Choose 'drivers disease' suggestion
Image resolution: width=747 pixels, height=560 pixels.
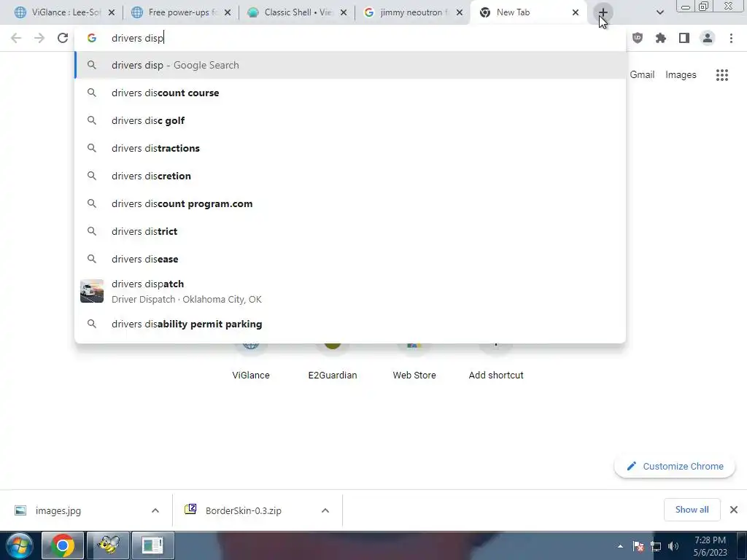coord(350,259)
